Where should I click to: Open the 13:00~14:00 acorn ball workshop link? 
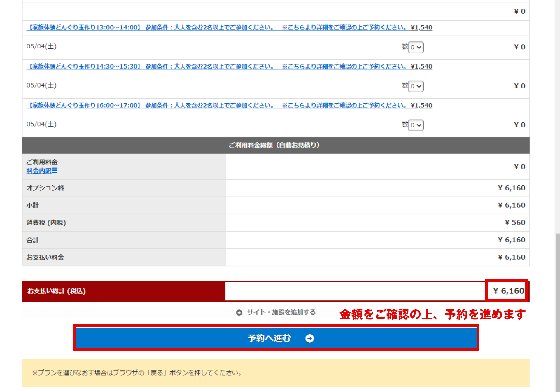coord(229,27)
